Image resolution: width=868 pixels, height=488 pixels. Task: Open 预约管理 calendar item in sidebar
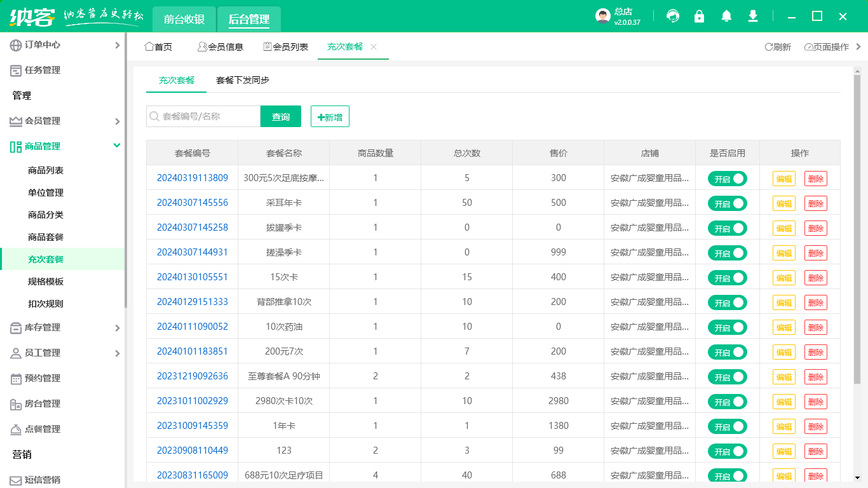click(x=43, y=379)
